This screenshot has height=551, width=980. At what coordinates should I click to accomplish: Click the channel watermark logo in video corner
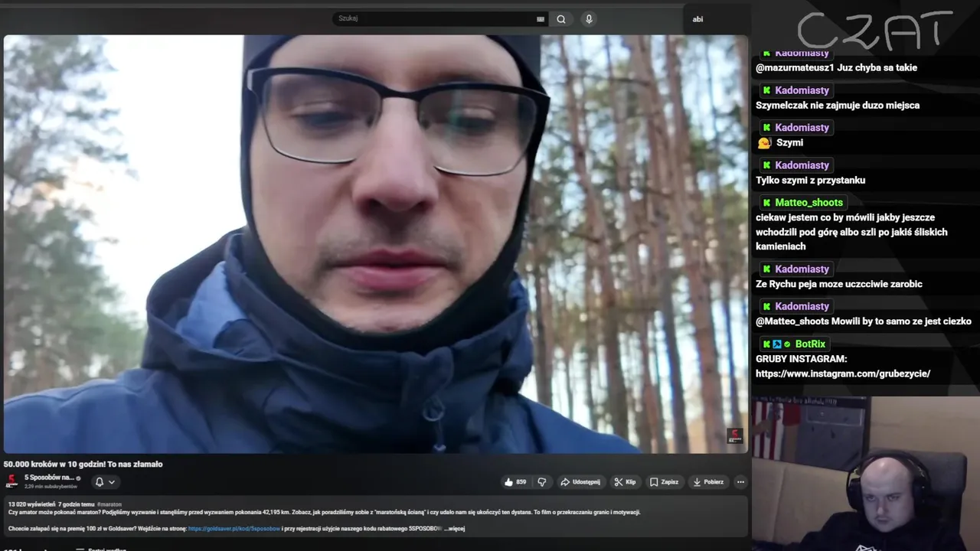click(x=734, y=435)
